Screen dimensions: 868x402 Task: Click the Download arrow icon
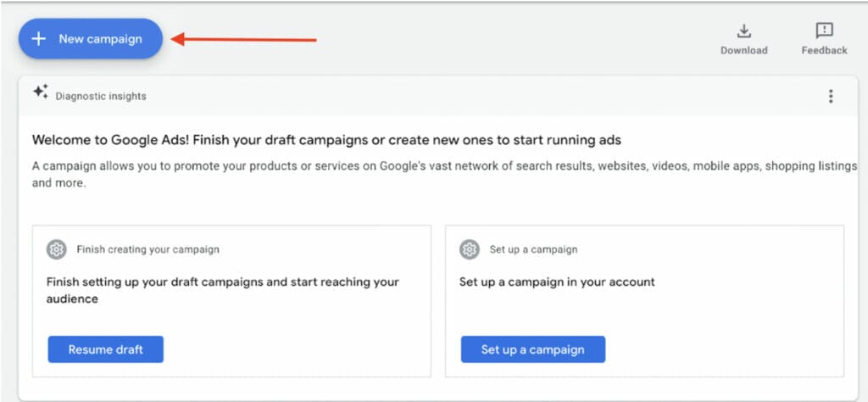(743, 31)
